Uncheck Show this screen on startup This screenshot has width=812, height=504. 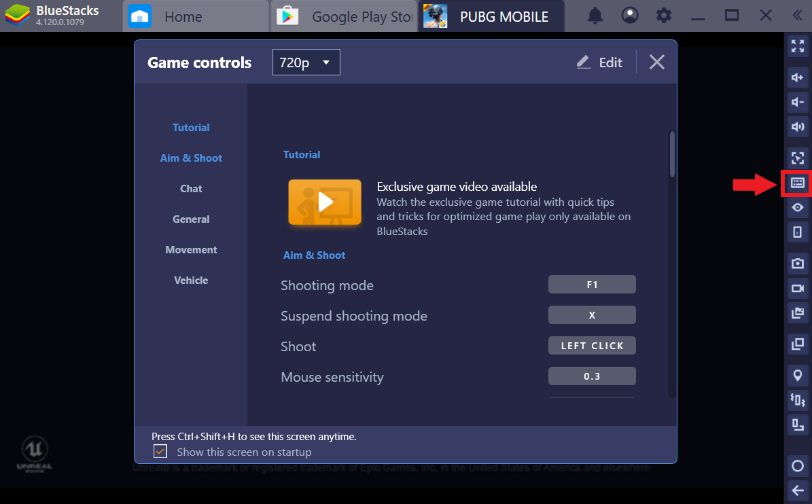click(x=160, y=451)
